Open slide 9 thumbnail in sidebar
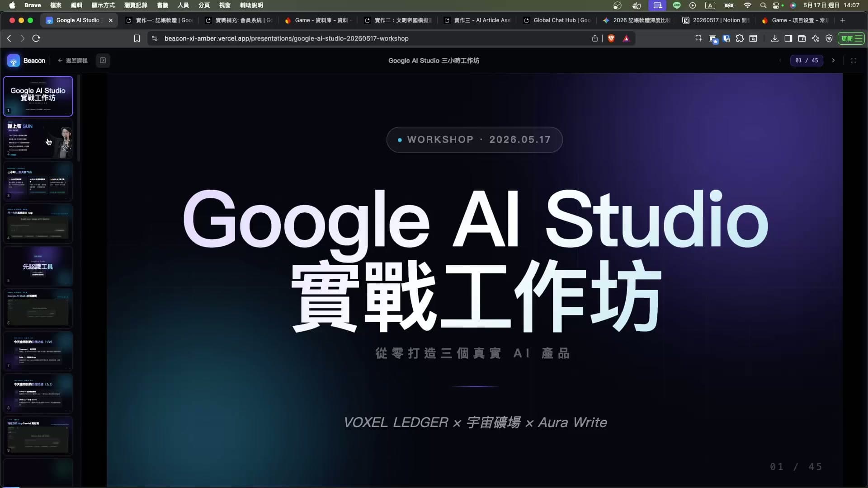The image size is (868, 488). 38,436
